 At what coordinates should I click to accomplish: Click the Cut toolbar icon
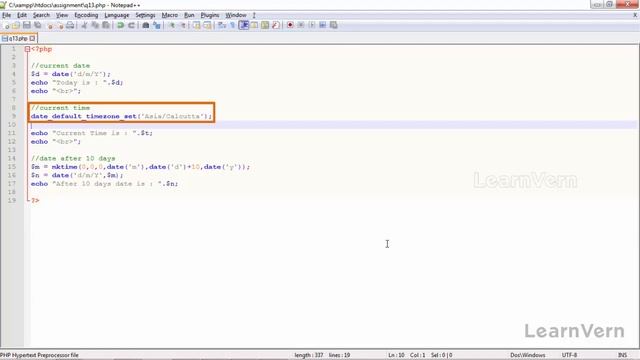84,25
